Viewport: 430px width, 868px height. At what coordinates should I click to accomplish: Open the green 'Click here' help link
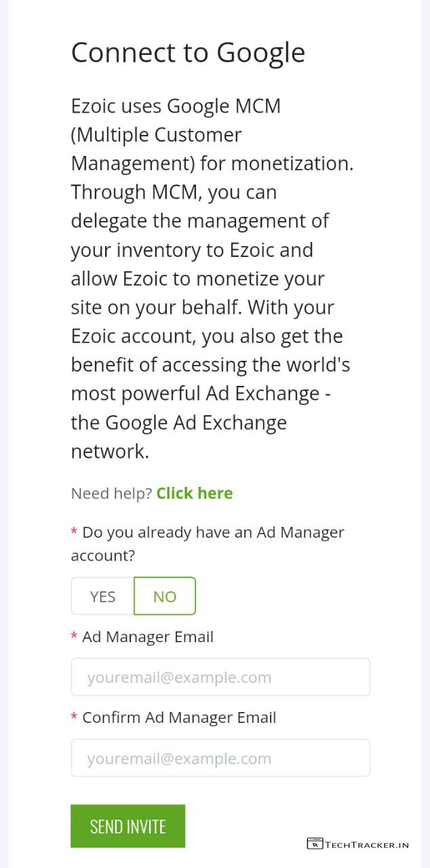coord(194,493)
